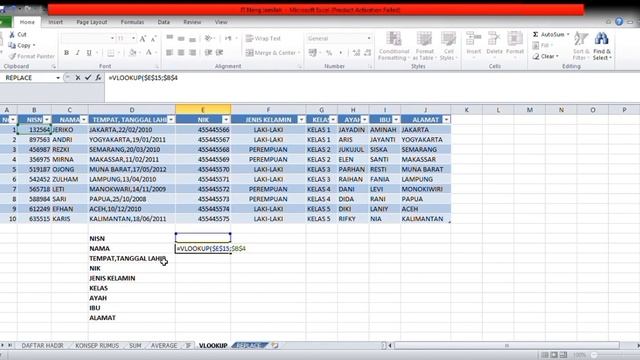Image resolution: width=640 pixels, height=360 pixels.
Task: Cancel the formula entry with X
Action: click(x=78, y=78)
